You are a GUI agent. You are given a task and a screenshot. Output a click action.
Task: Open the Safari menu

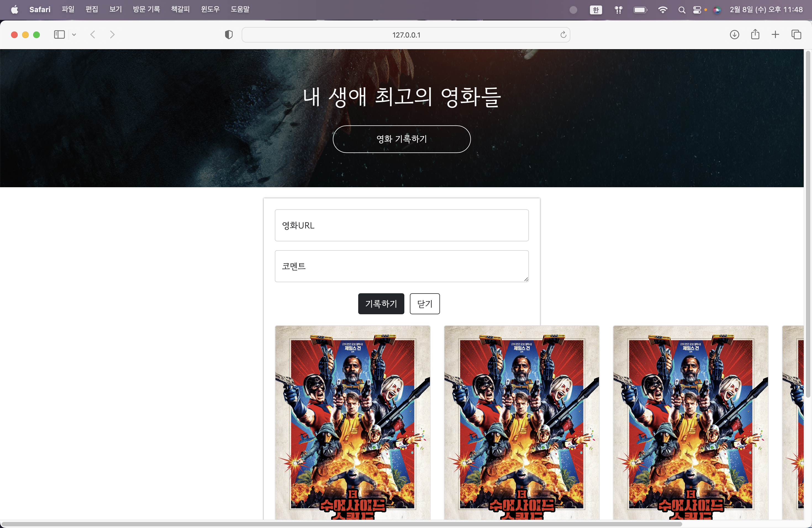pos(40,10)
